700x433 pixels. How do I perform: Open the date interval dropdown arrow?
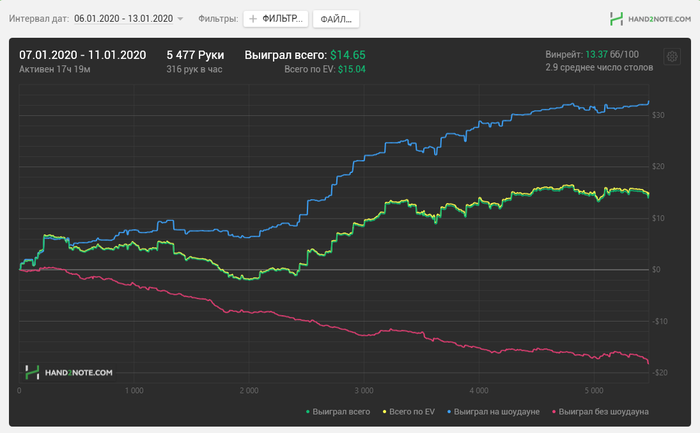pos(180,19)
